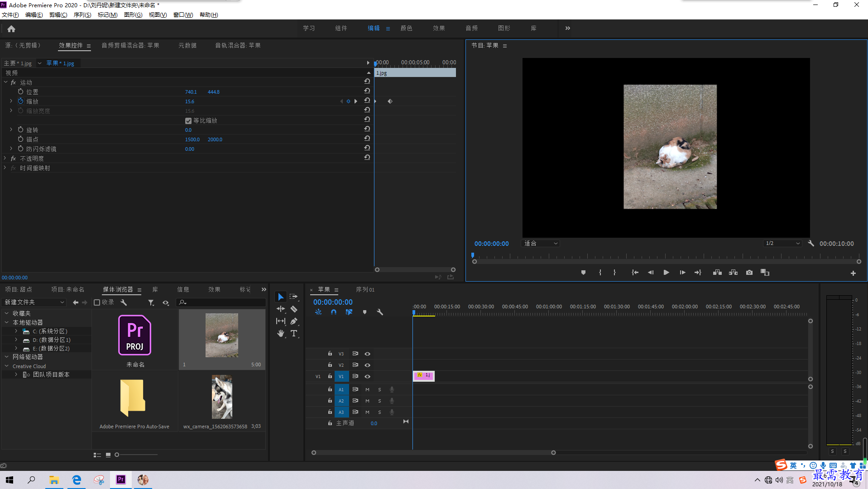Open the 新建文件夹 directory dropdown in media browser

click(34, 302)
